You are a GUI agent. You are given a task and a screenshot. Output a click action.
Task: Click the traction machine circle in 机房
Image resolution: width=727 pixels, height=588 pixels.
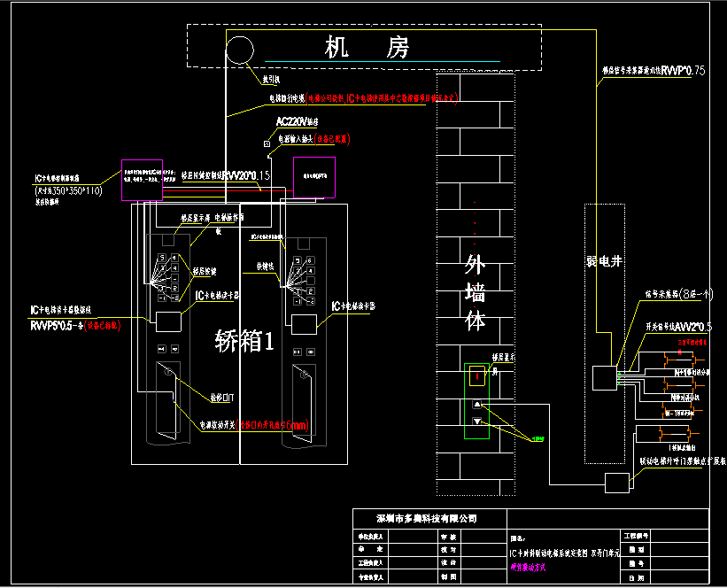click(239, 50)
